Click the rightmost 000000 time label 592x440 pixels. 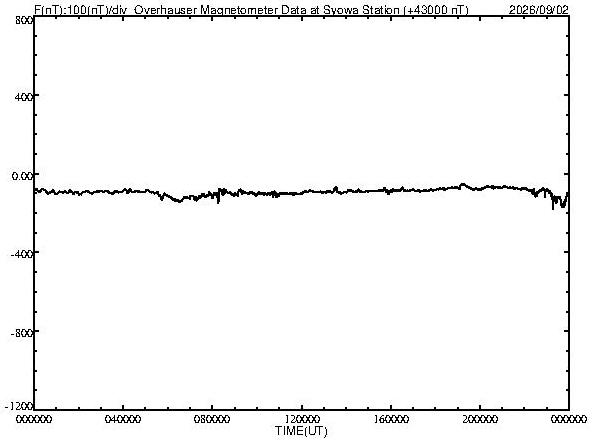[569, 419]
